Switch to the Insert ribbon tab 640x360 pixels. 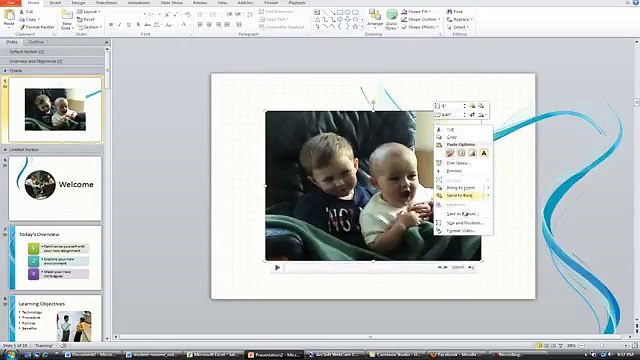55,2
